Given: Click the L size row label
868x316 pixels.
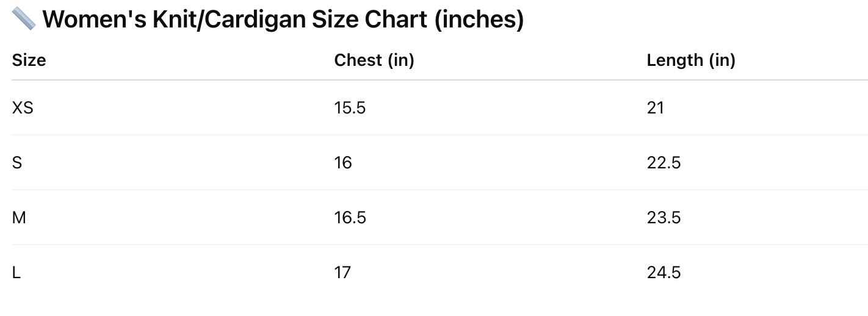Looking at the screenshot, I should (x=16, y=273).
